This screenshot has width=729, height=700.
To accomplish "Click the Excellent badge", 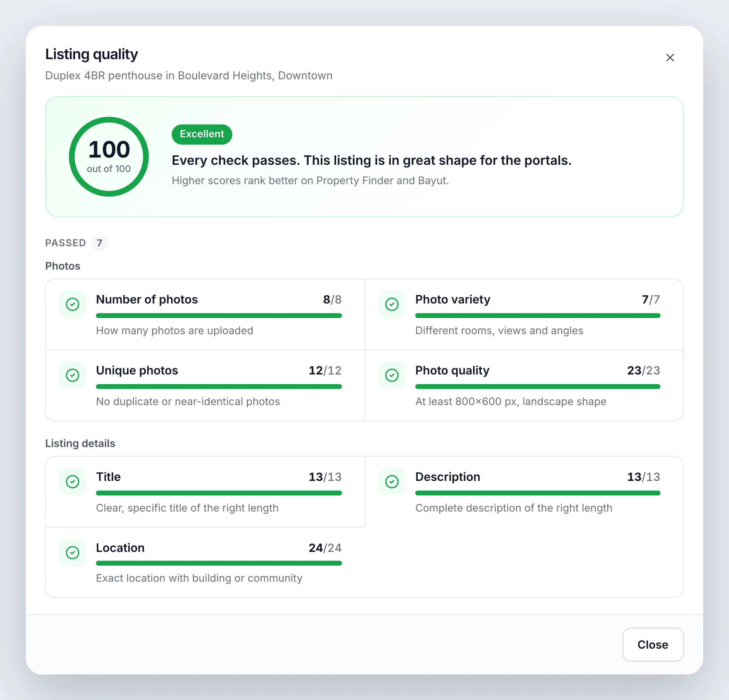I will [202, 134].
